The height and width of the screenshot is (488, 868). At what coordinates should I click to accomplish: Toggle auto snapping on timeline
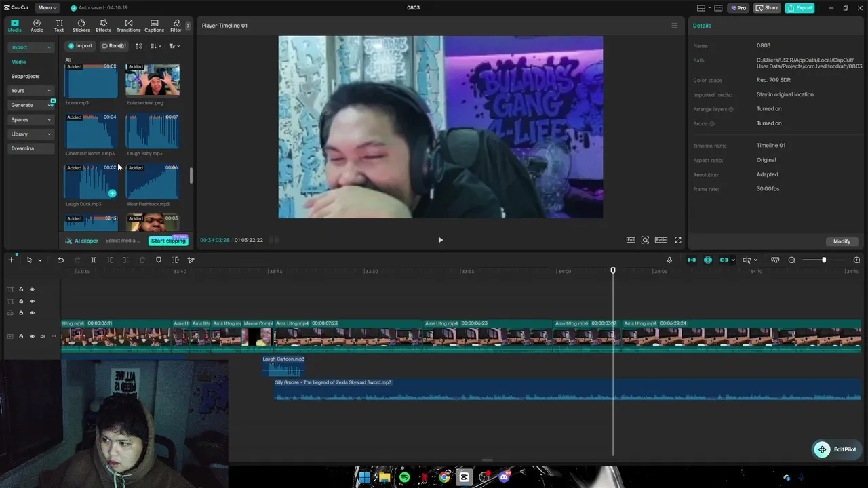(x=708, y=260)
